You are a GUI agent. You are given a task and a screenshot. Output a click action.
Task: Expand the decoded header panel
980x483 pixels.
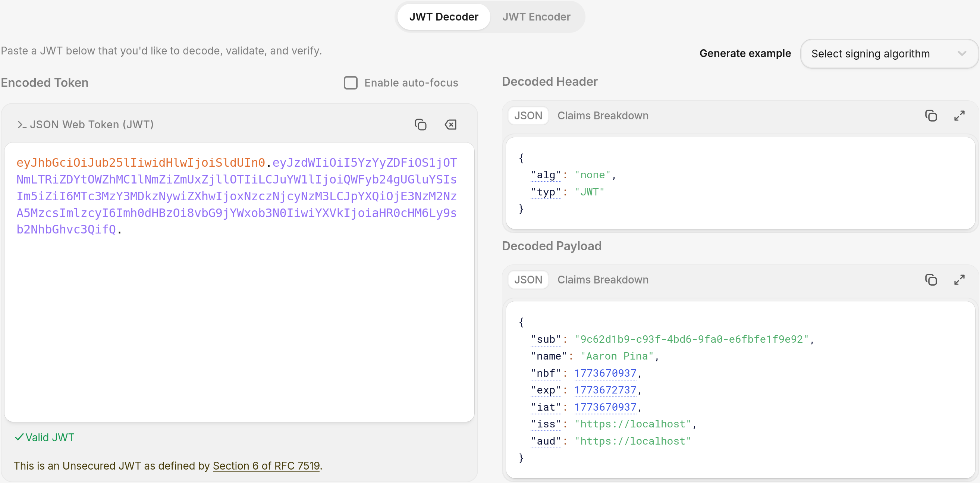[x=959, y=116]
